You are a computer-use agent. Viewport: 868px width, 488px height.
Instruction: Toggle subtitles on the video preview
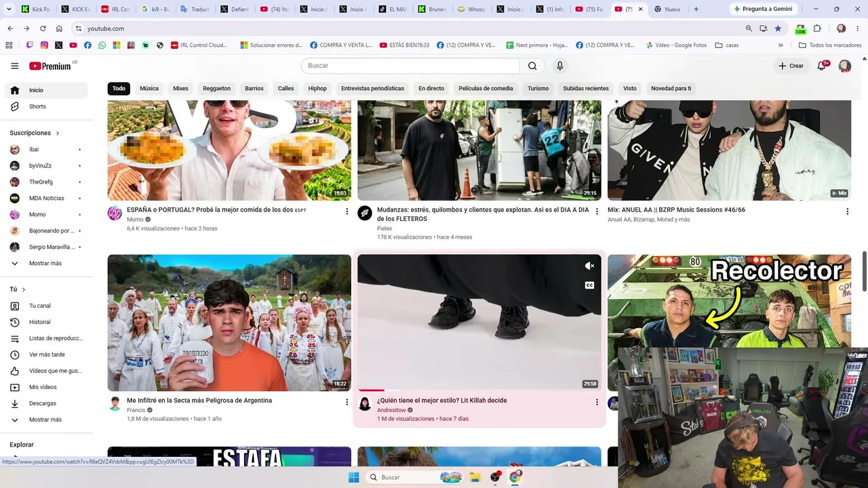click(589, 285)
